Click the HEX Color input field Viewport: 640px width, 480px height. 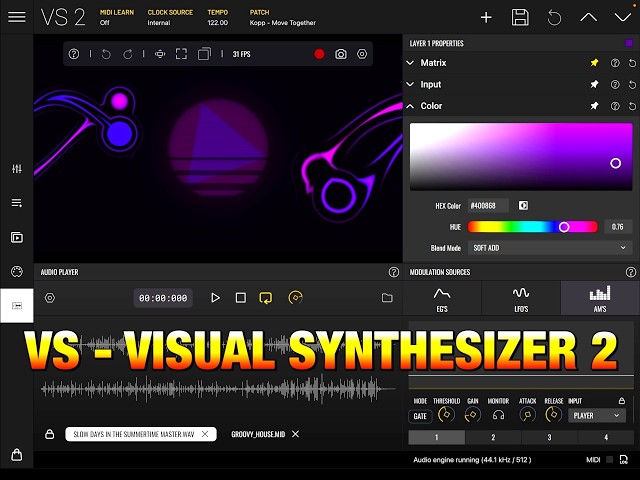click(x=488, y=205)
